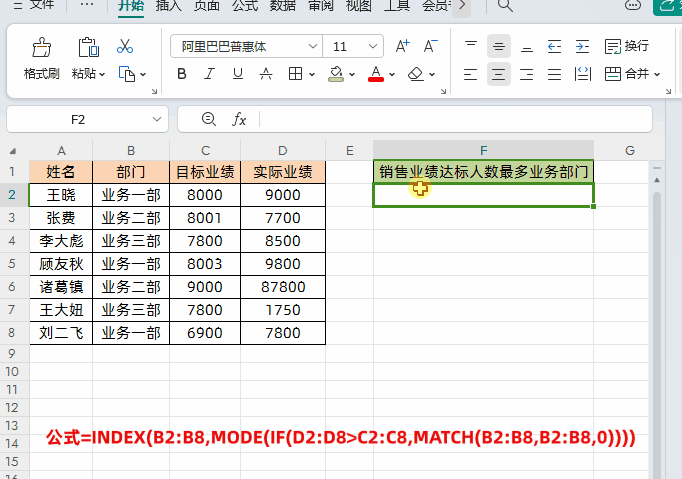Click the fx insert function icon
This screenshot has height=479, width=682.
(x=239, y=119)
